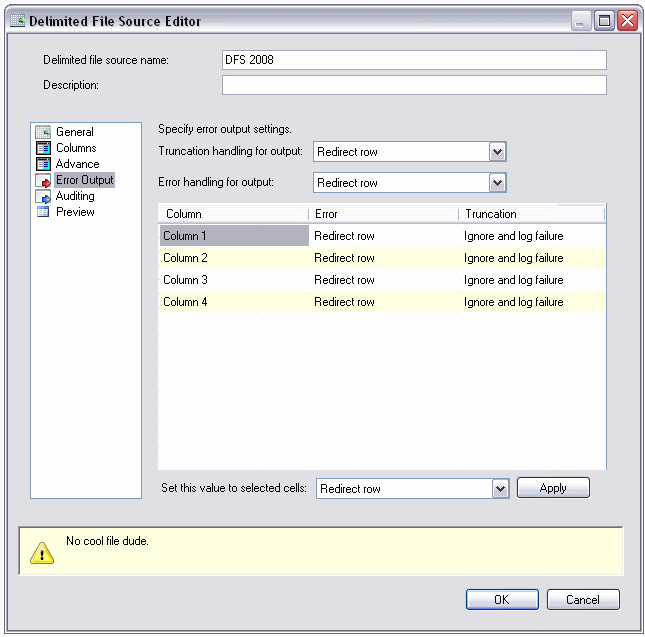Confirm with the OK button

pyautogui.click(x=502, y=600)
